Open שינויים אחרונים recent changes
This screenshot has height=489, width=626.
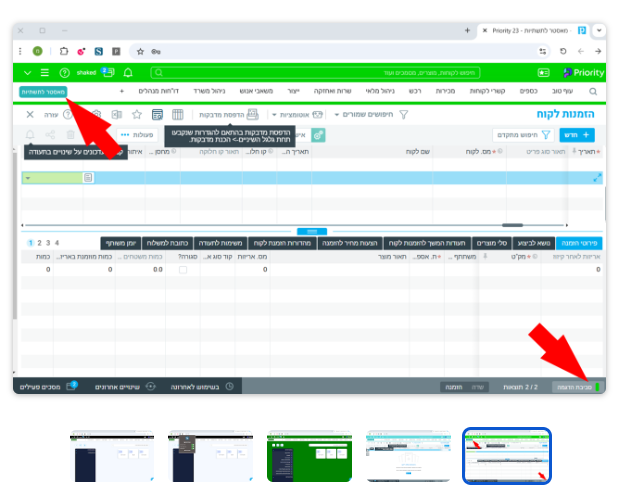pyautogui.click(x=125, y=387)
